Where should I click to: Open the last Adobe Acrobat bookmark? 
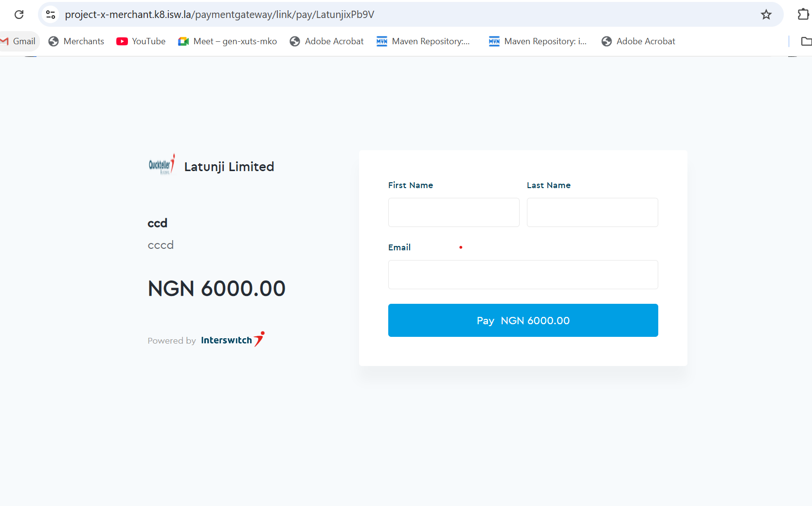point(638,41)
